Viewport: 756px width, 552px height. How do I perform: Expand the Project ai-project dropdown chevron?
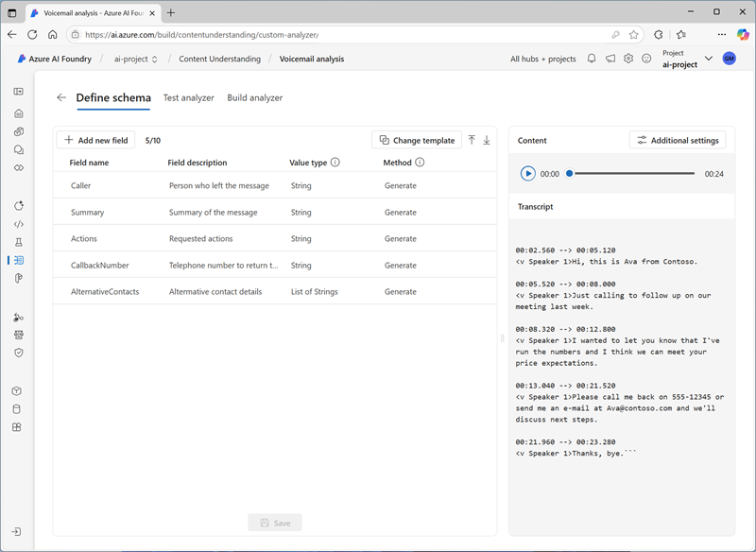708,59
